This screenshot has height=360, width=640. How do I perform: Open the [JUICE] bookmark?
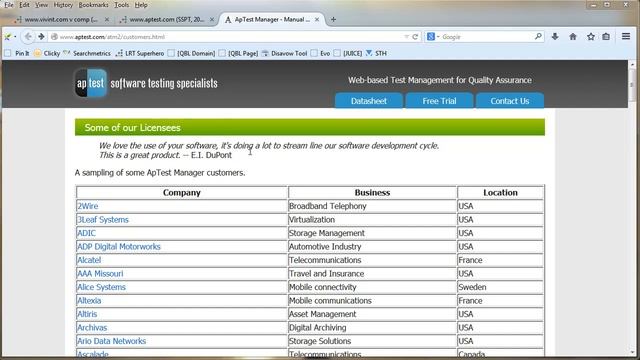tap(348, 53)
